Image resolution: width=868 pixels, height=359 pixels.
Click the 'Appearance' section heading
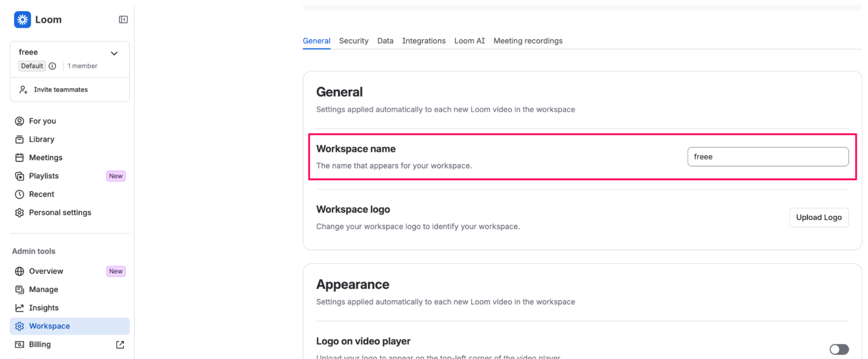[353, 284]
